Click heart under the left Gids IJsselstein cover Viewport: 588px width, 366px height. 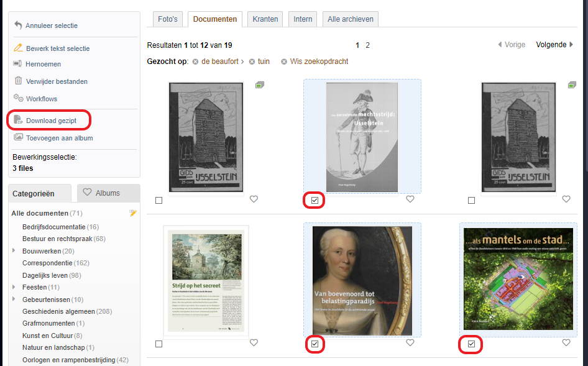[254, 199]
